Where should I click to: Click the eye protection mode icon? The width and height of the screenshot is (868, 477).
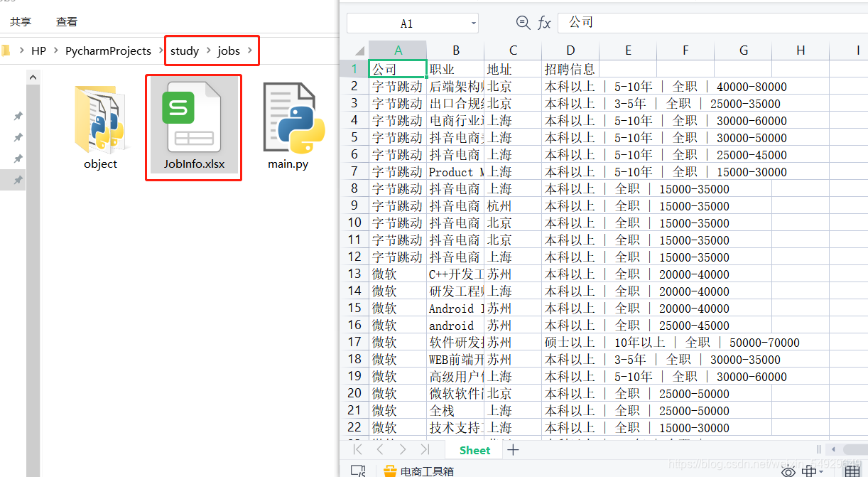(x=788, y=471)
